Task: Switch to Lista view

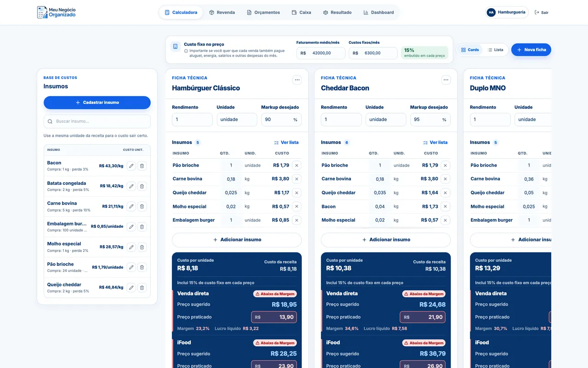Action: 495,50
